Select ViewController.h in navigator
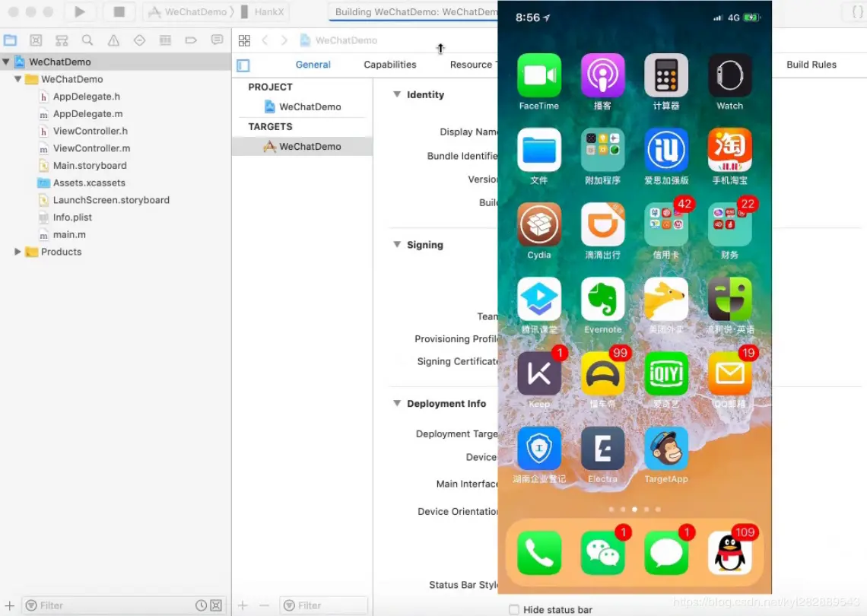867x616 pixels. 91,131
